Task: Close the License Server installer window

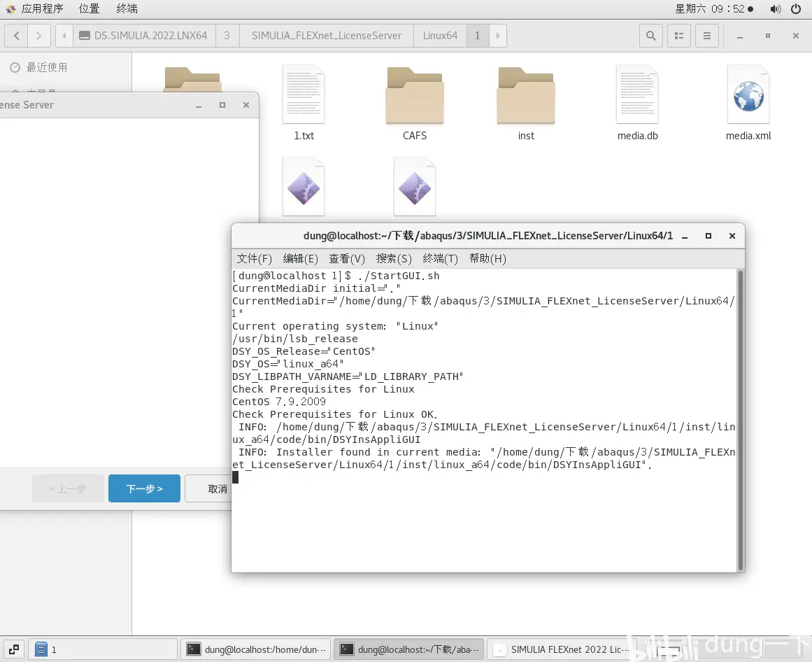Action: click(246, 105)
